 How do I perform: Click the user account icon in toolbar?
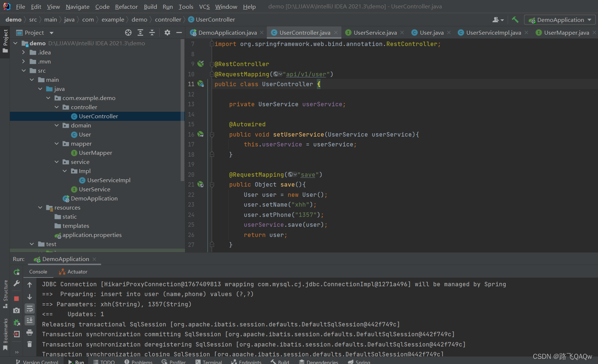[498, 20]
